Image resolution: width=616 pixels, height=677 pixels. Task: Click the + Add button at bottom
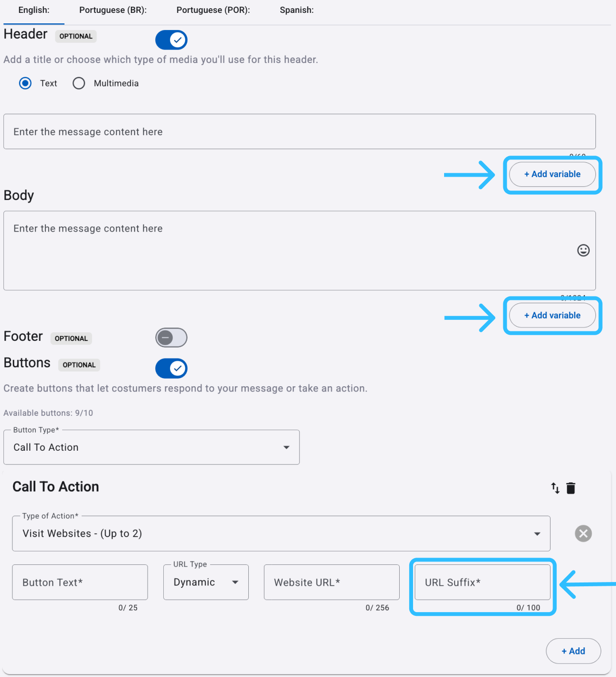point(574,651)
